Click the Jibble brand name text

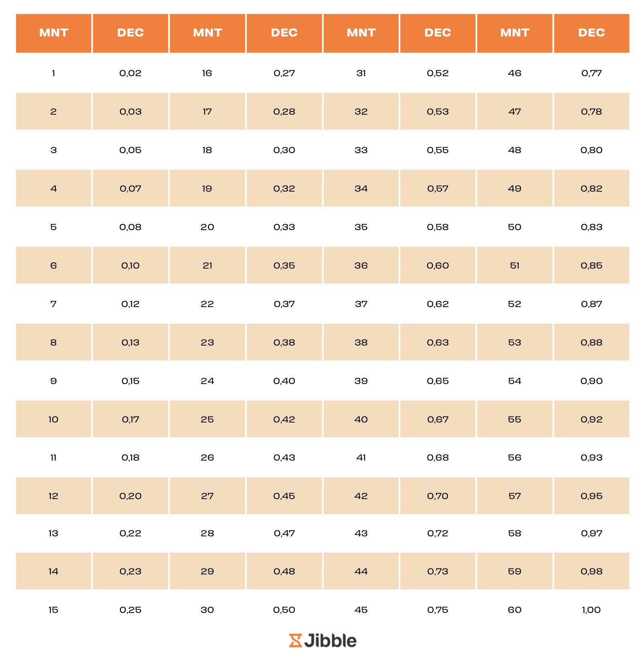click(x=330, y=641)
